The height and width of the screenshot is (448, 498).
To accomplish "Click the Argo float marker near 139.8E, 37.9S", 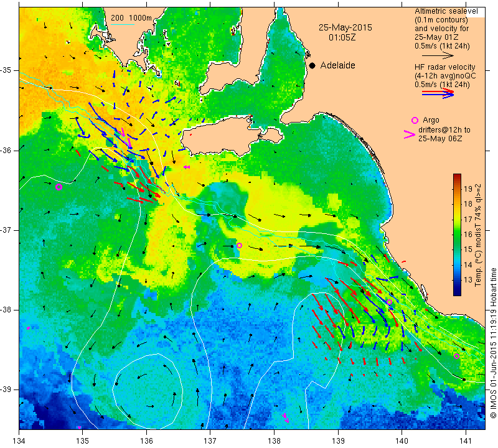I will 390,302.
